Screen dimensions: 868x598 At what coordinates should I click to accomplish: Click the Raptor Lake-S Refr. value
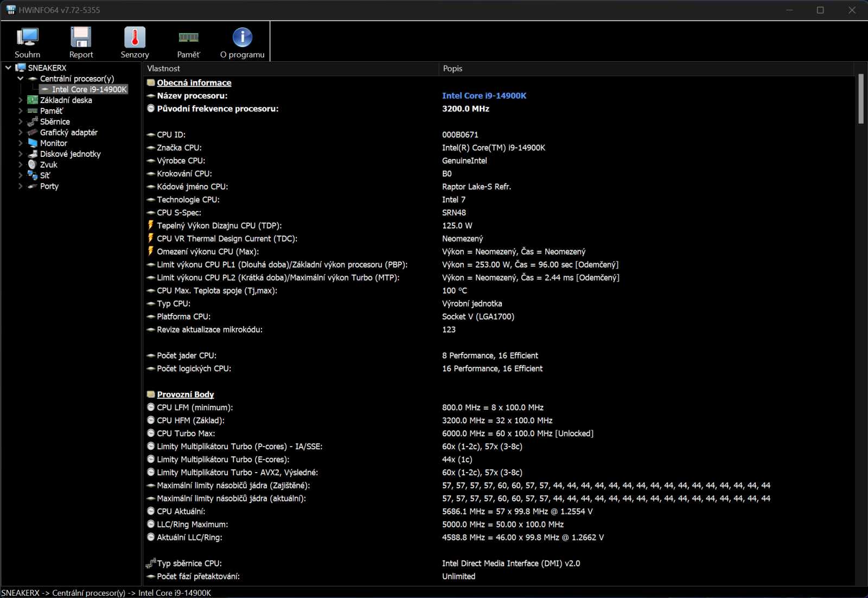coord(476,187)
